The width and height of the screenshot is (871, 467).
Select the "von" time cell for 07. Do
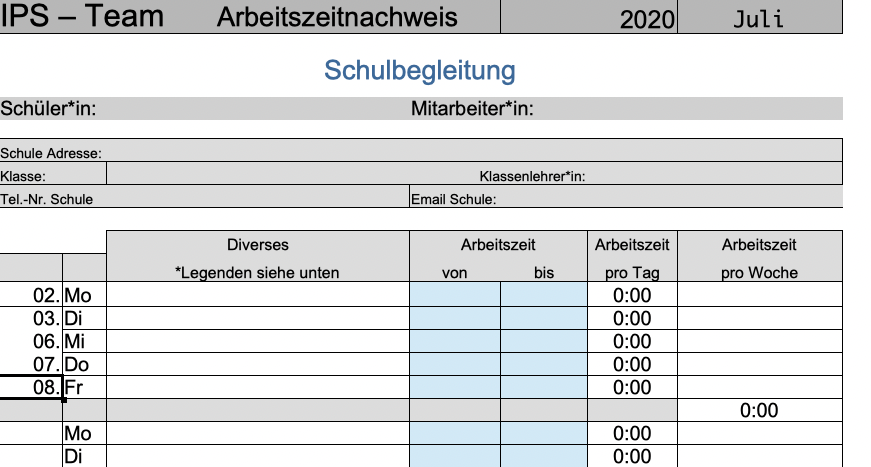click(454, 365)
